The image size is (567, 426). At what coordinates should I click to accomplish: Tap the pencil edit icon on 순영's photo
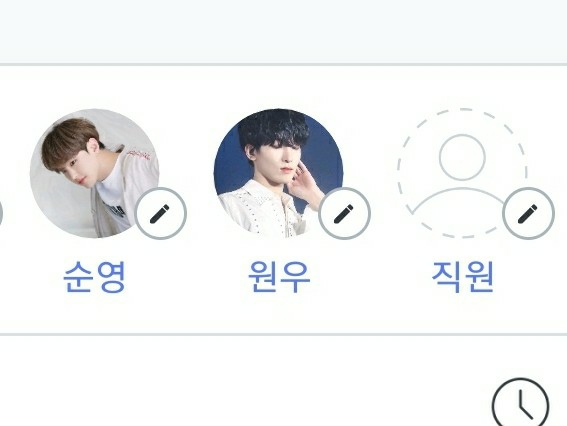[x=161, y=213]
